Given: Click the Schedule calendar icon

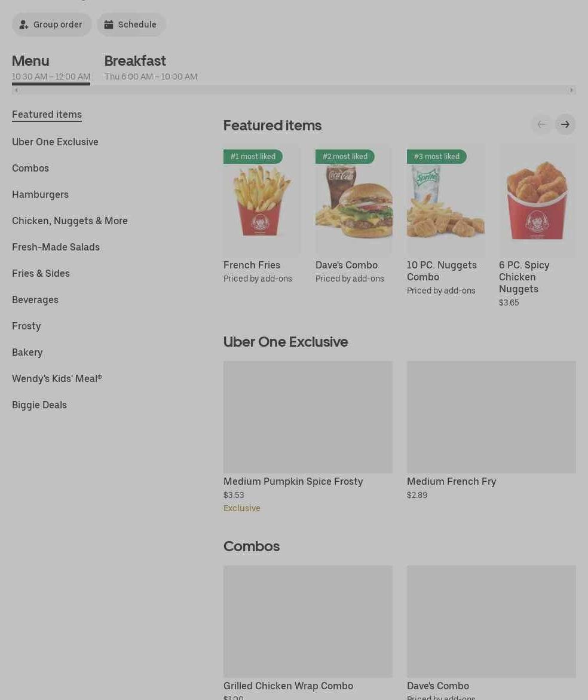Looking at the screenshot, I should pos(108,25).
